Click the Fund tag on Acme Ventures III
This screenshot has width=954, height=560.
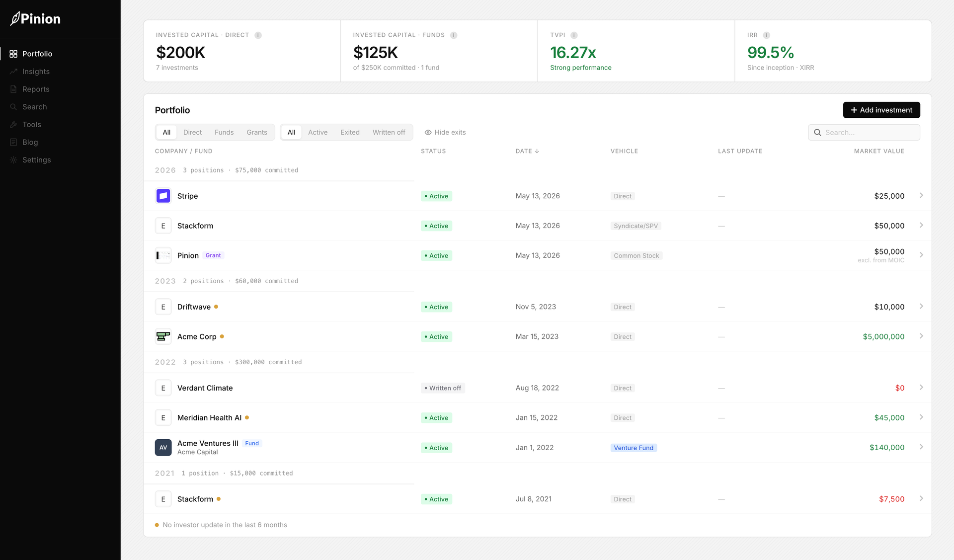[x=252, y=443]
